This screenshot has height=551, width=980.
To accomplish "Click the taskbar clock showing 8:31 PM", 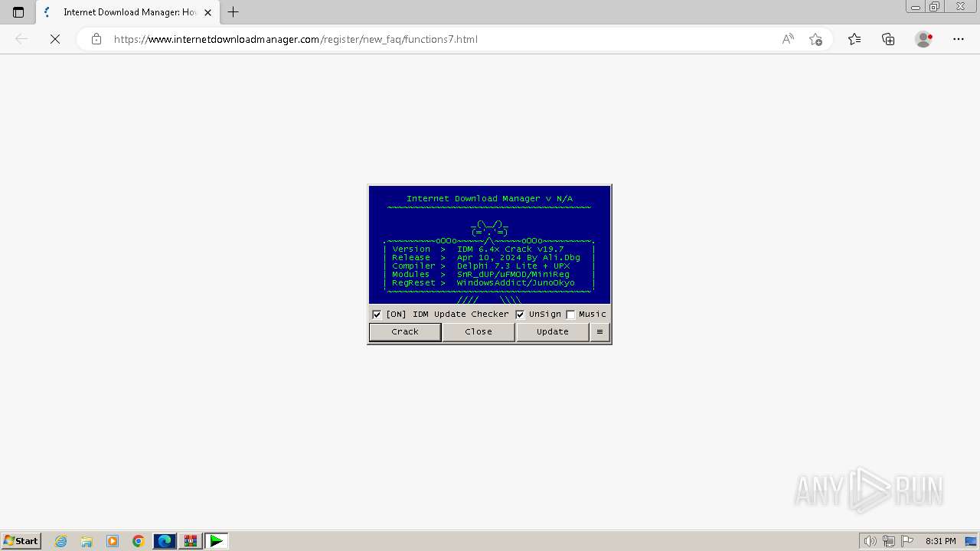I will click(x=940, y=541).
